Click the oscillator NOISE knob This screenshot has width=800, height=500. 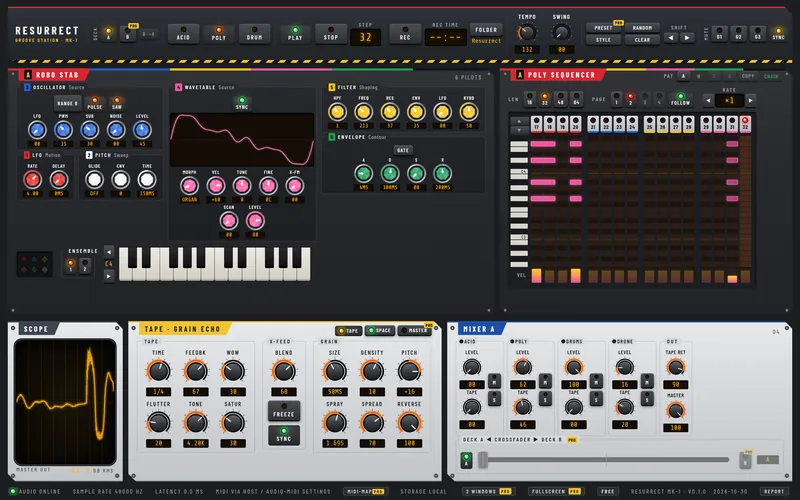tap(116, 130)
